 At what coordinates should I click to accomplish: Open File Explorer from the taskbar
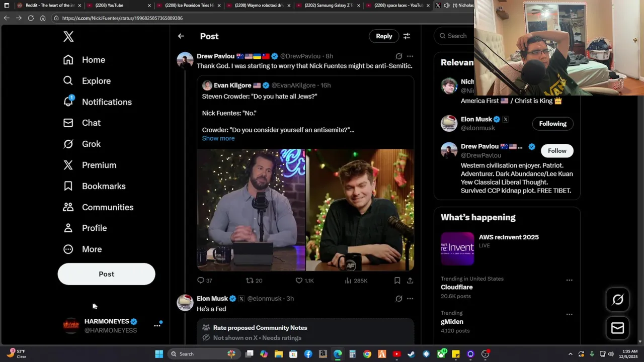[278, 354]
